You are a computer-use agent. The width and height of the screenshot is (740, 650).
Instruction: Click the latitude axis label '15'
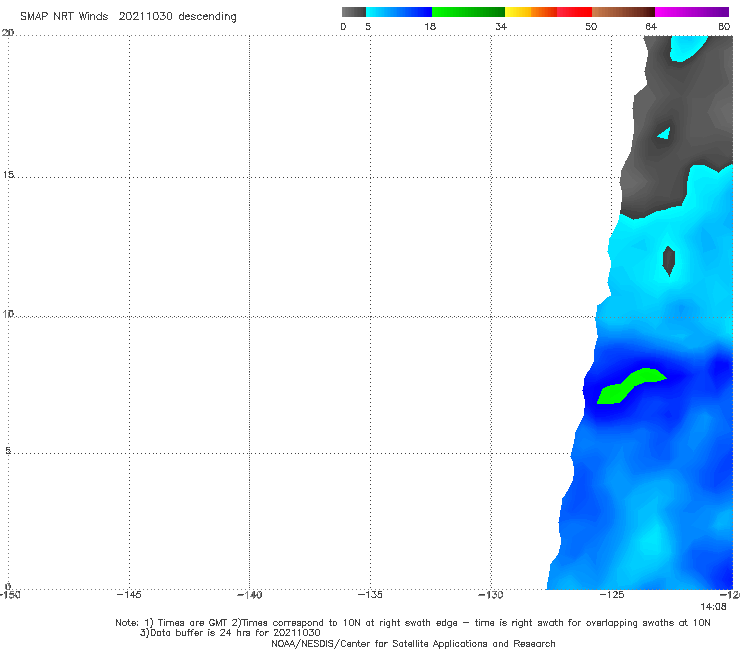pos(8,175)
